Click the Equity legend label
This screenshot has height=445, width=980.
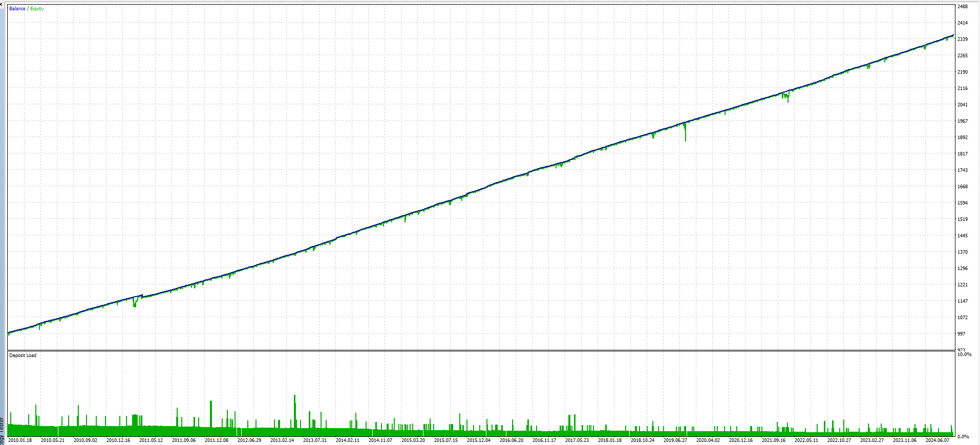tap(37, 9)
